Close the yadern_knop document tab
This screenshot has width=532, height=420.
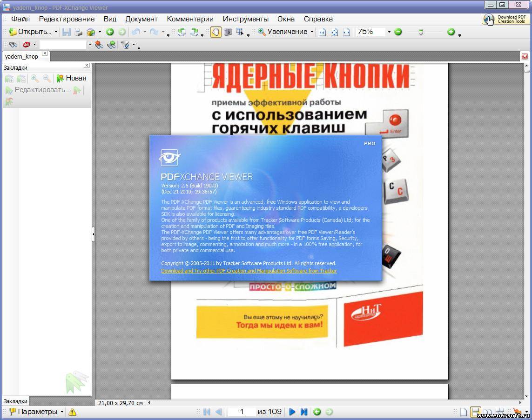(45, 53)
